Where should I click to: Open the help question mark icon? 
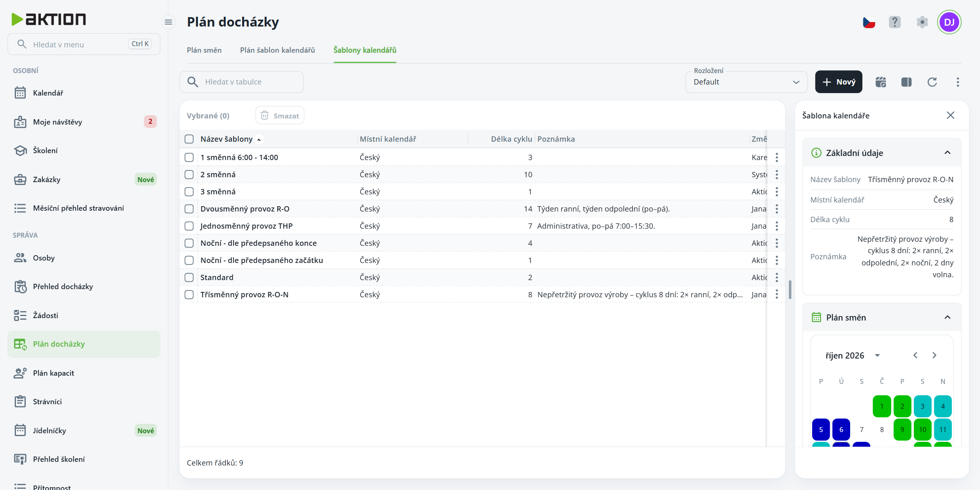pos(895,22)
